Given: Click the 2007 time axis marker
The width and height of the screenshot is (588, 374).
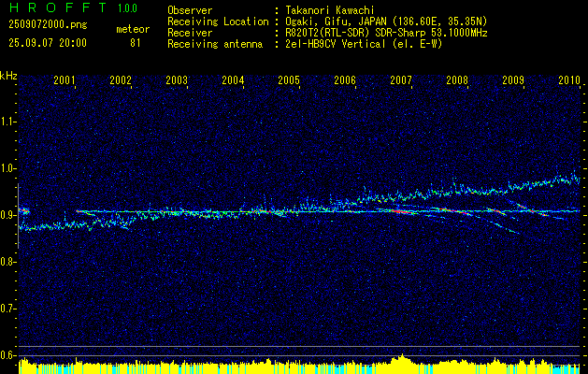Looking at the screenshot, I should click(401, 79).
